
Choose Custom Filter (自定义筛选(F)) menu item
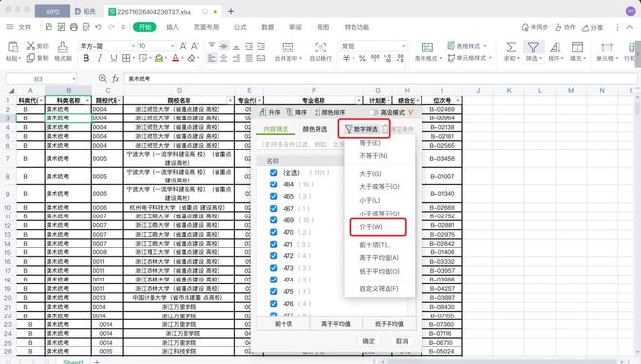pyautogui.click(x=380, y=289)
